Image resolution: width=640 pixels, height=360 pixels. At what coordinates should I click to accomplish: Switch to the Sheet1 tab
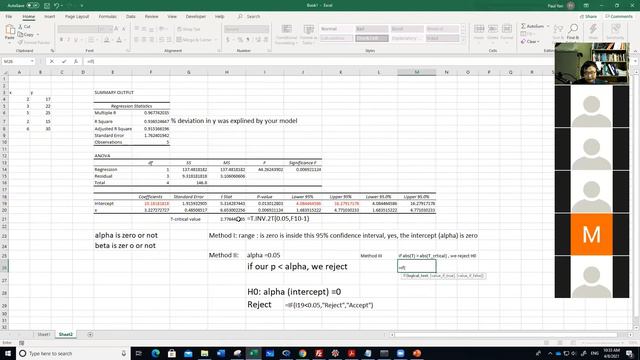point(44,334)
